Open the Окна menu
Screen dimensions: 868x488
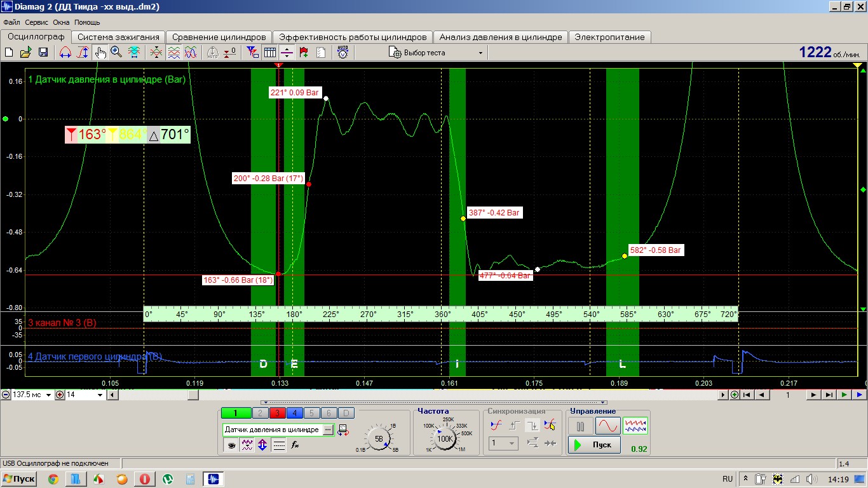(62, 22)
